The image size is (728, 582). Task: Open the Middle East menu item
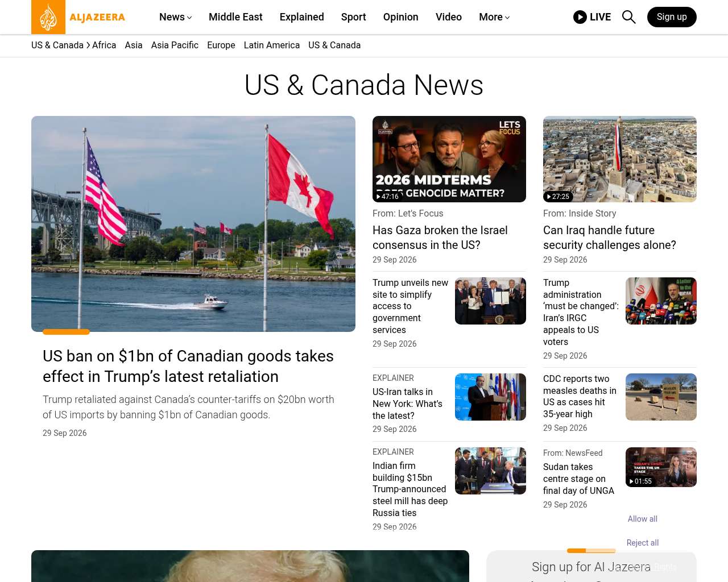[x=235, y=17]
